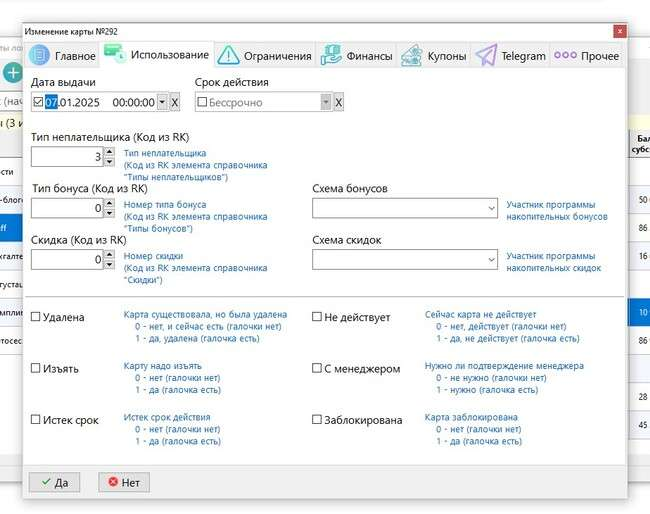This screenshot has width=650, height=514.
Task: Clear Срок действия with X button
Action: pyautogui.click(x=338, y=102)
